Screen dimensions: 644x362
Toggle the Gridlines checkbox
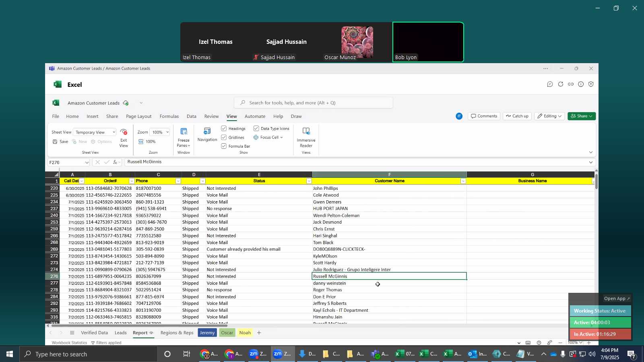(224, 137)
